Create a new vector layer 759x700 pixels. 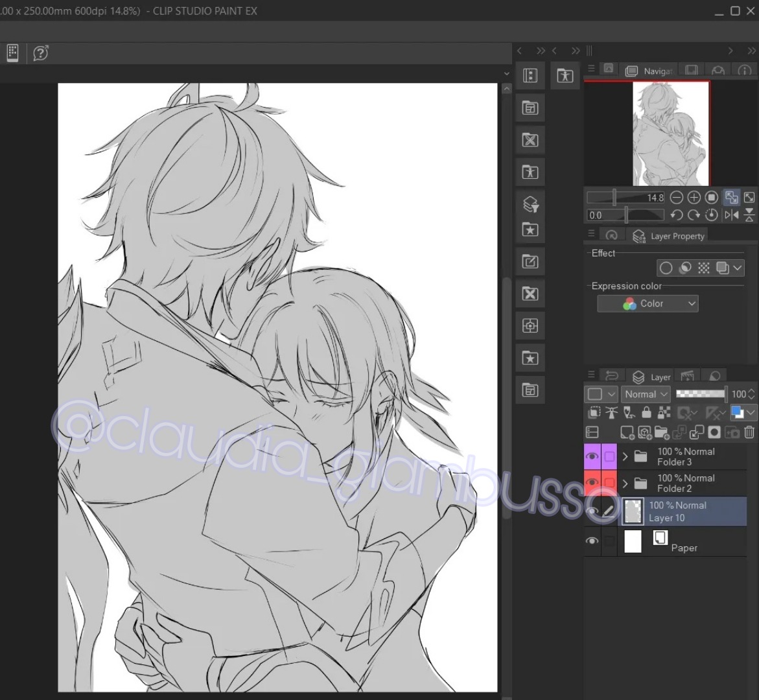coord(645,432)
